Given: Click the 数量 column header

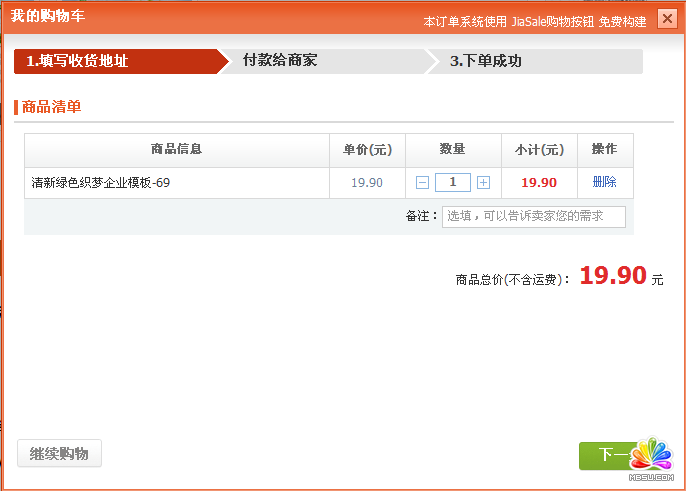Looking at the screenshot, I should click(453, 150).
